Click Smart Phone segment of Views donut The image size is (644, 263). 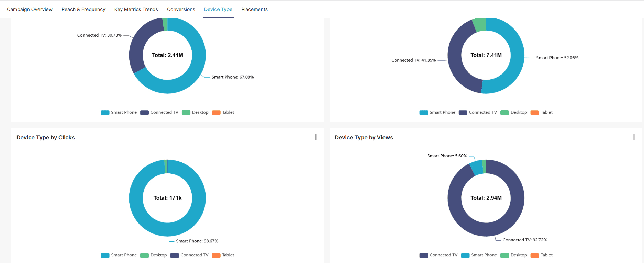477,168
